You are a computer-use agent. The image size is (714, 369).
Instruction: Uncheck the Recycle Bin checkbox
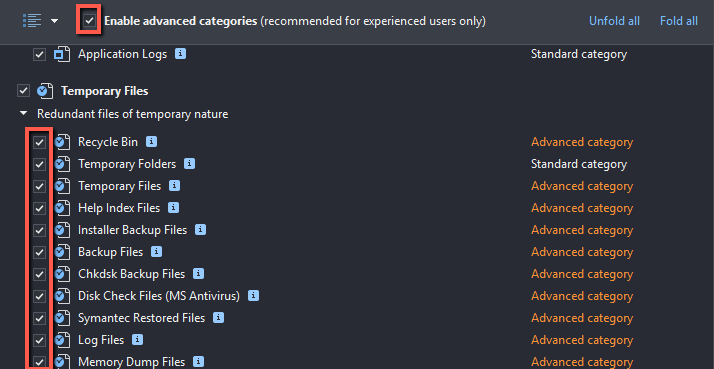[x=40, y=142]
